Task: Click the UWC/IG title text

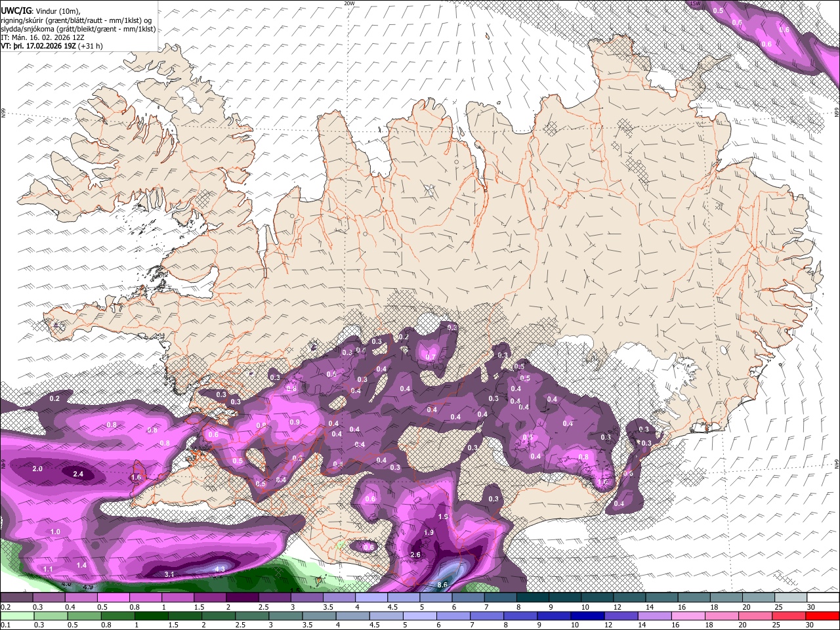Action: click(15, 10)
